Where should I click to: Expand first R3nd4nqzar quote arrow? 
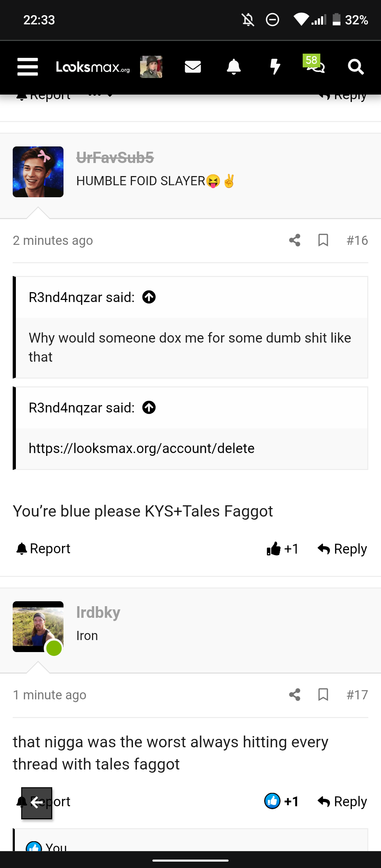point(149,297)
